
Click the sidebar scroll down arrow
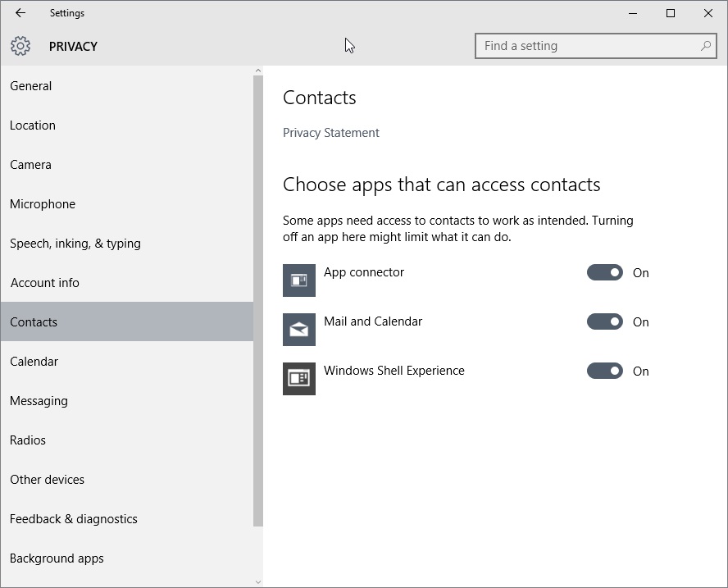[258, 582]
